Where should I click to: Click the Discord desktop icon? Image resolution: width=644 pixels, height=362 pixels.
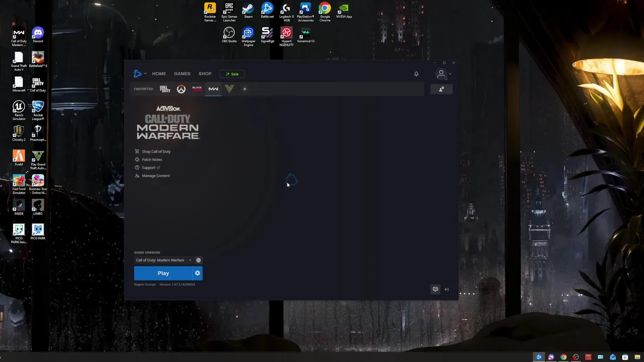[x=38, y=35]
